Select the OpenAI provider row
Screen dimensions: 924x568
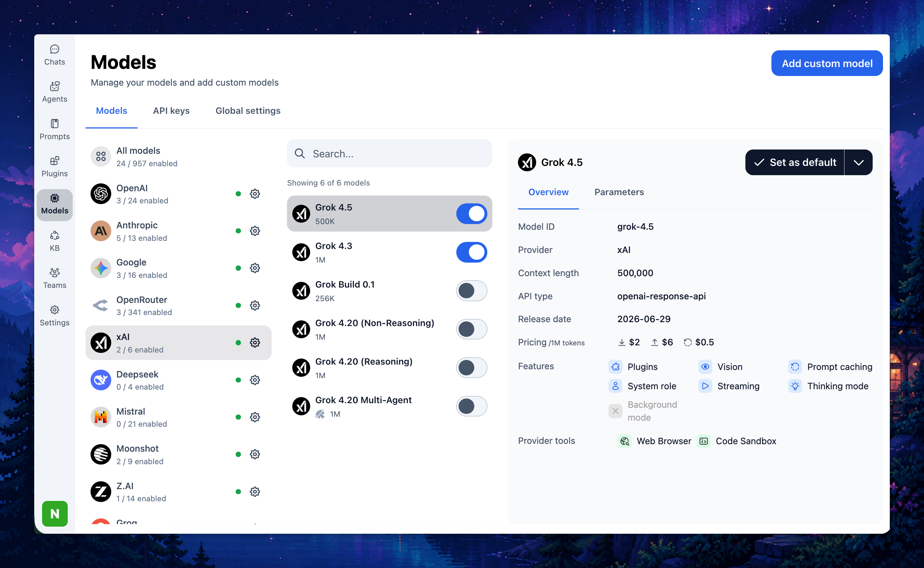pyautogui.click(x=178, y=194)
